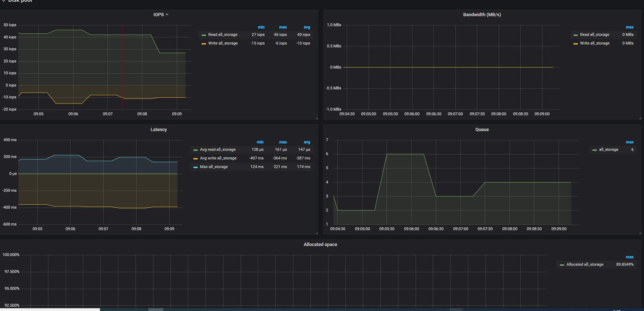Click the 09:07 tick label on IOPS axis

(x=108, y=114)
